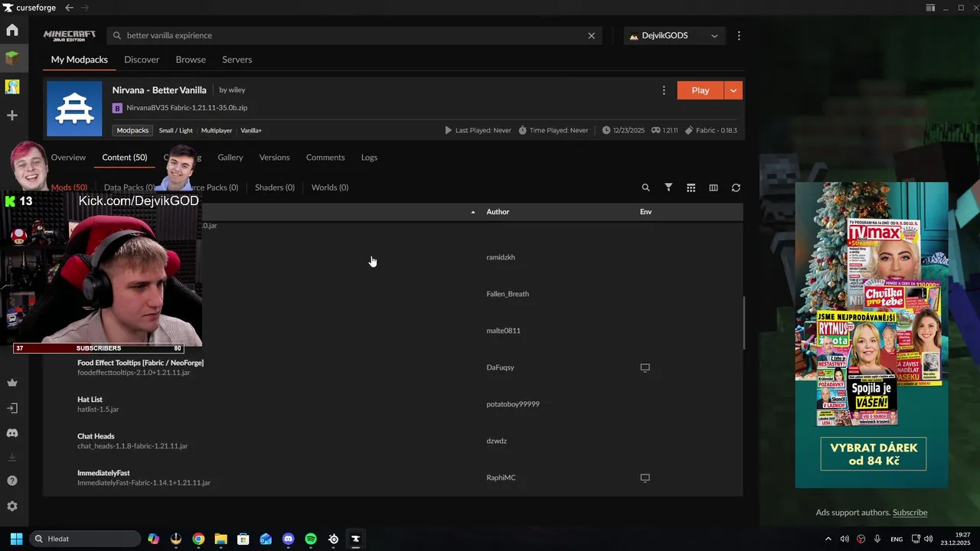Click the Vanilla+ tag
Screen dimensions: 980x551
point(251,131)
